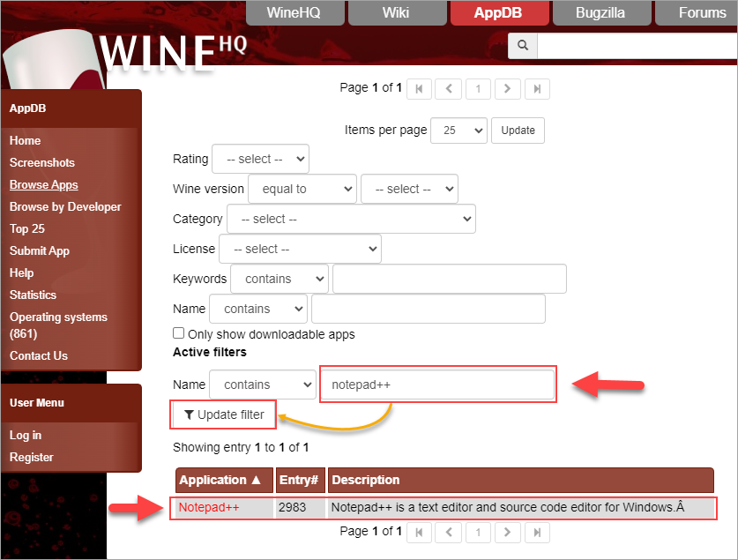Image resolution: width=738 pixels, height=560 pixels.
Task: Enable Only show downloadable apps checkbox
Action: (178, 333)
